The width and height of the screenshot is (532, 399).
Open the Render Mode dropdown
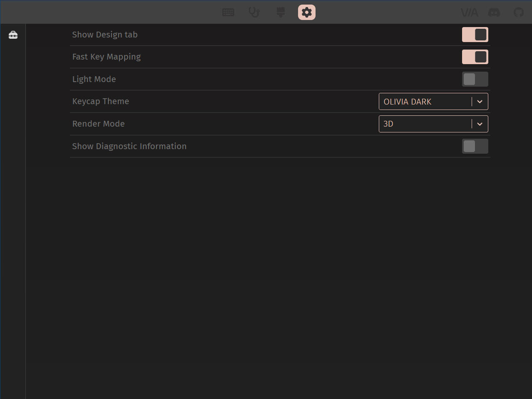433,124
